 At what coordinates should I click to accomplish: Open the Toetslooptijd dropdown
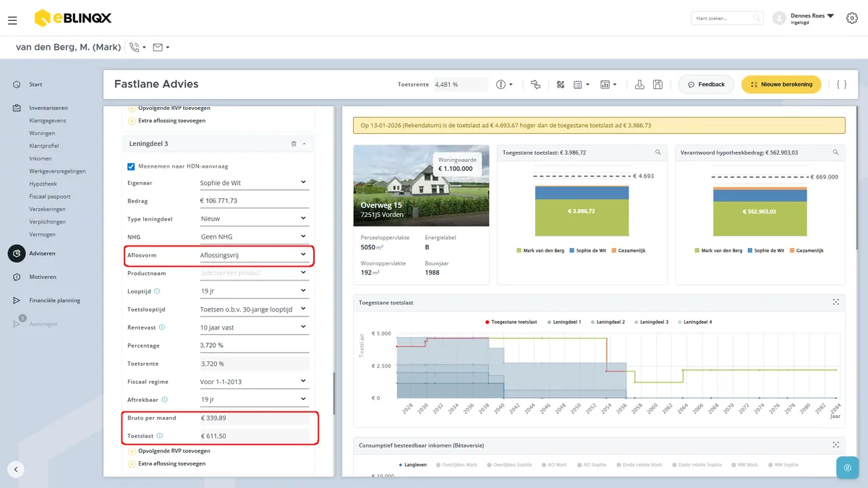[x=254, y=309]
